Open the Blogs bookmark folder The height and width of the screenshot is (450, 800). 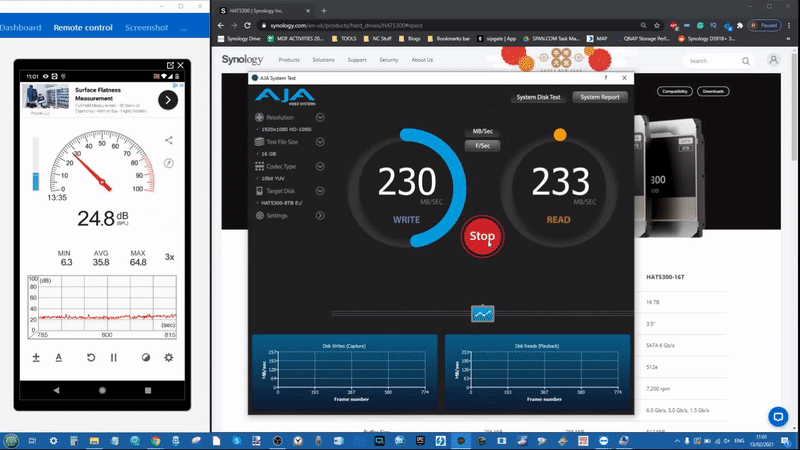point(410,39)
